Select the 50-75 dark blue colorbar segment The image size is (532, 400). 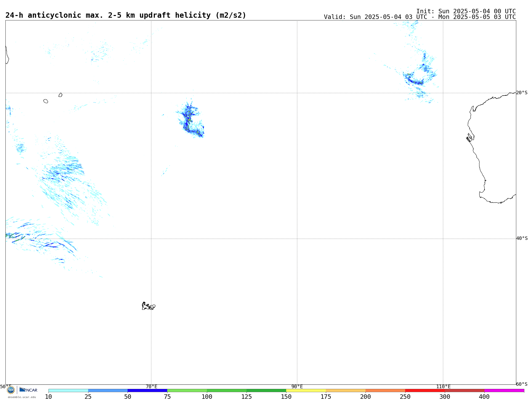coord(148,391)
